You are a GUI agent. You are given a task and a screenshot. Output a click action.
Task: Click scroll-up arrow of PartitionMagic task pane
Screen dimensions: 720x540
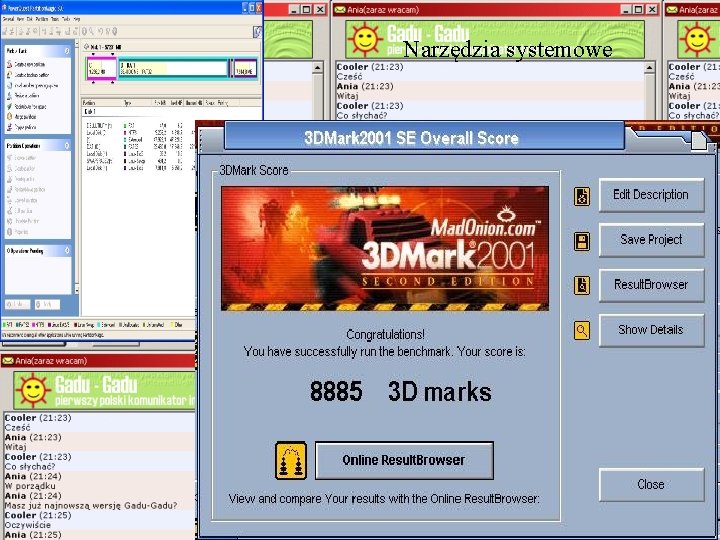pyautogui.click(x=77, y=44)
